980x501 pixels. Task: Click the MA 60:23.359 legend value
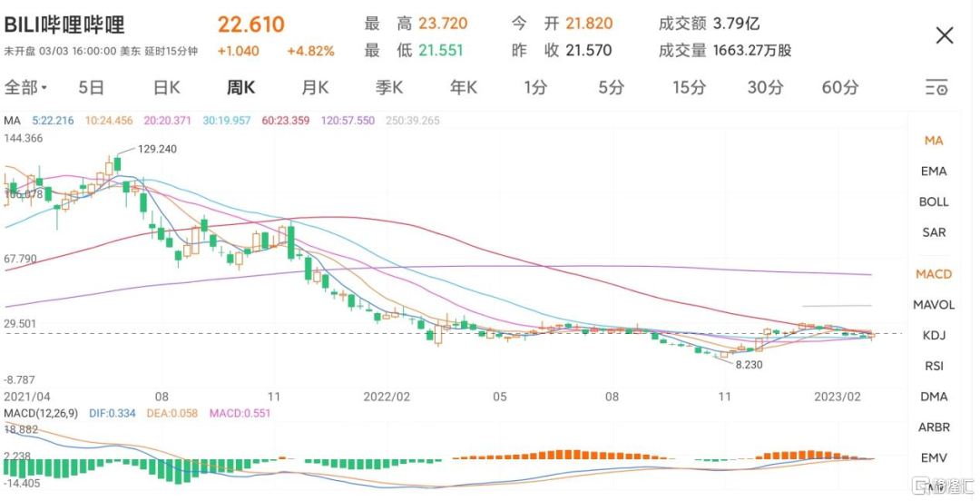[x=286, y=121]
